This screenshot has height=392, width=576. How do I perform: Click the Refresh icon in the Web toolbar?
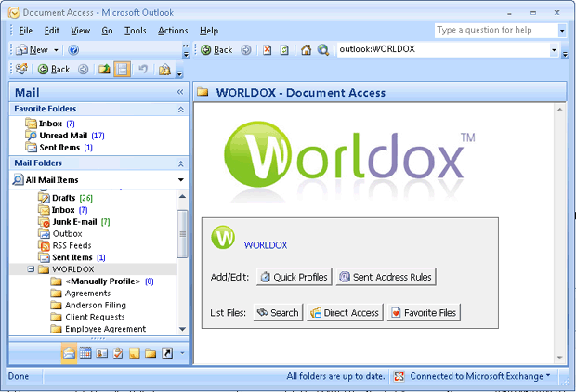pos(284,49)
